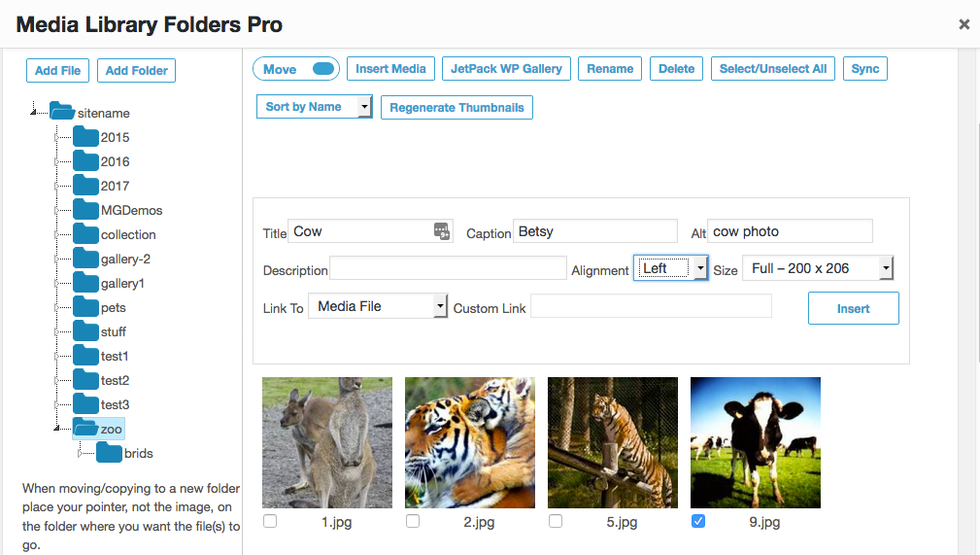Click the sitename root folder icon
Viewport: 980px width, 555px height.
(62, 112)
